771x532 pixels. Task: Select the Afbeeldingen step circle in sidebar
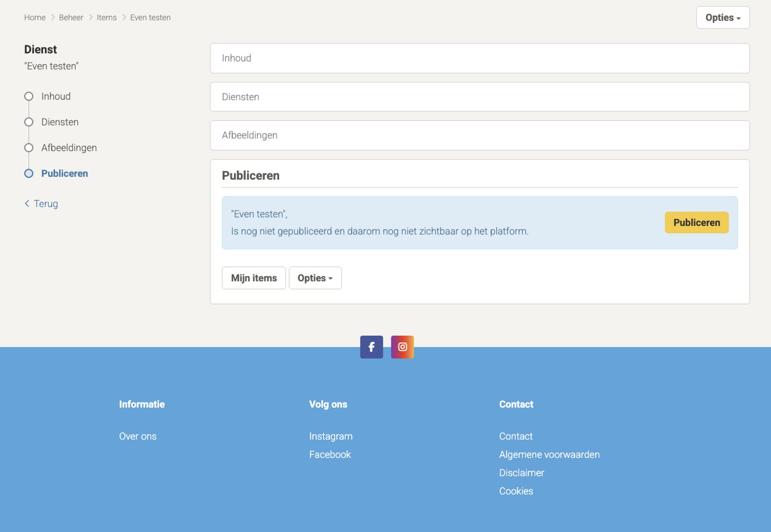click(x=29, y=148)
